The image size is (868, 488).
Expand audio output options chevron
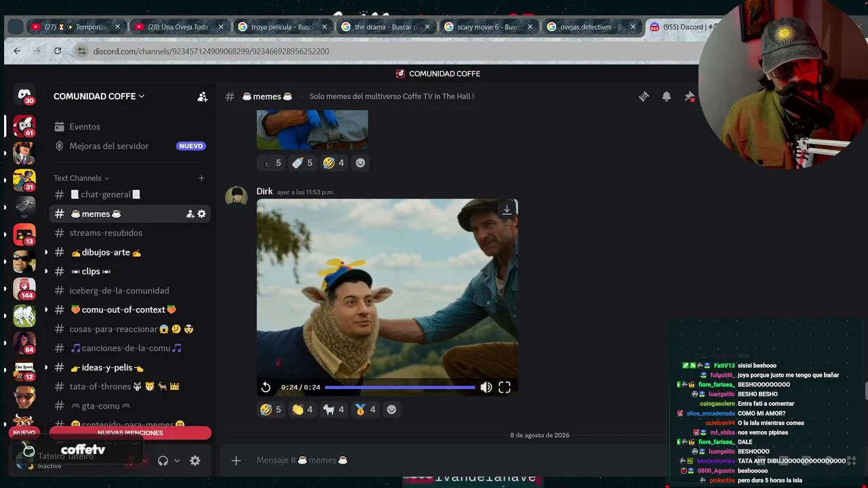point(177,461)
